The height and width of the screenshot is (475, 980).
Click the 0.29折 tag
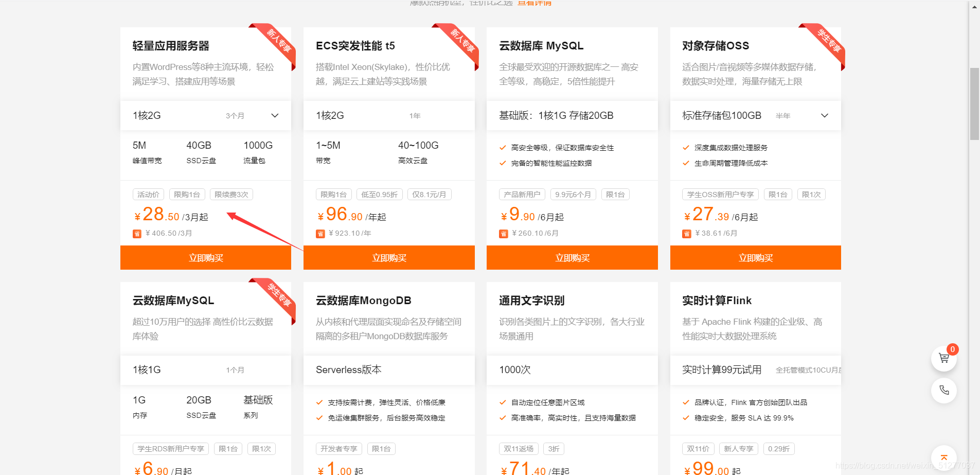coord(779,449)
